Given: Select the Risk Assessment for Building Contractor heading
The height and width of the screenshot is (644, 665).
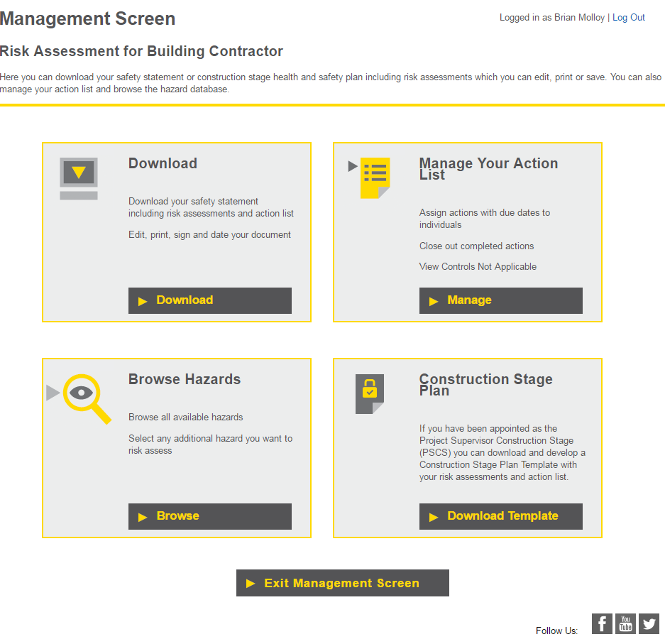Looking at the screenshot, I should click(x=142, y=51).
